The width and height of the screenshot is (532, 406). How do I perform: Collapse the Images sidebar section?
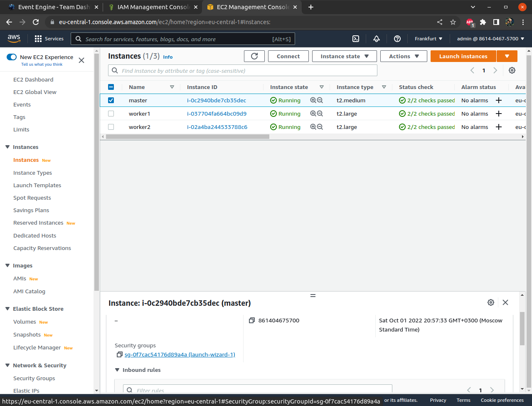pyautogui.click(x=7, y=265)
